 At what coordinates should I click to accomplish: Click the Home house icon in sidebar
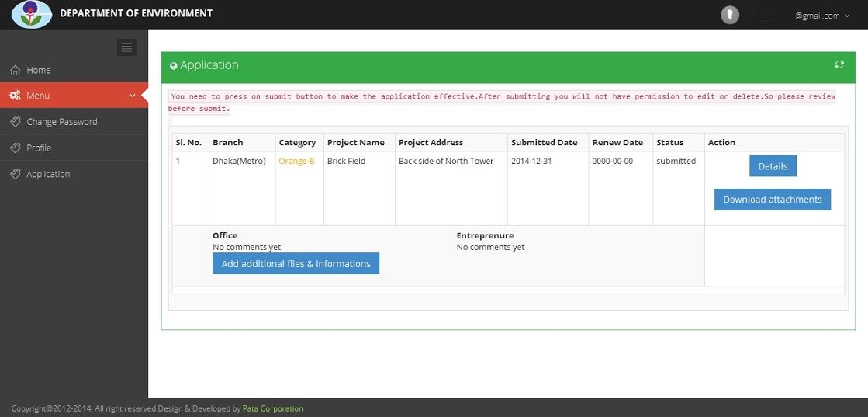(x=16, y=71)
